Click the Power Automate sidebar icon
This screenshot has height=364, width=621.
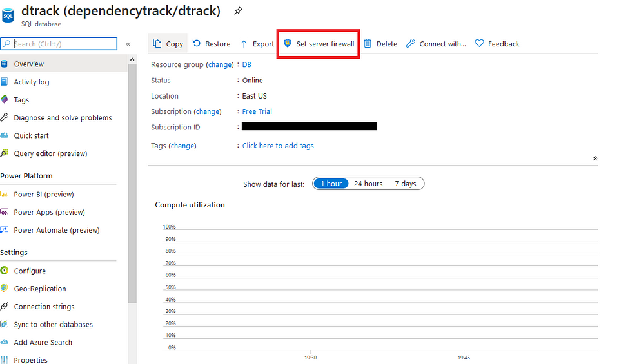tap(4, 229)
